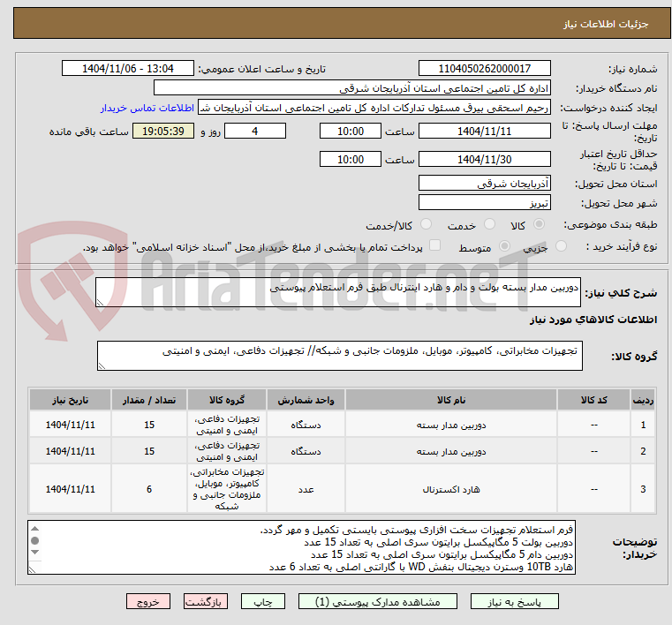The height and width of the screenshot is (625, 672).
Task: Click the delivery province field آذربایجان شرقی
Action: pos(484,184)
